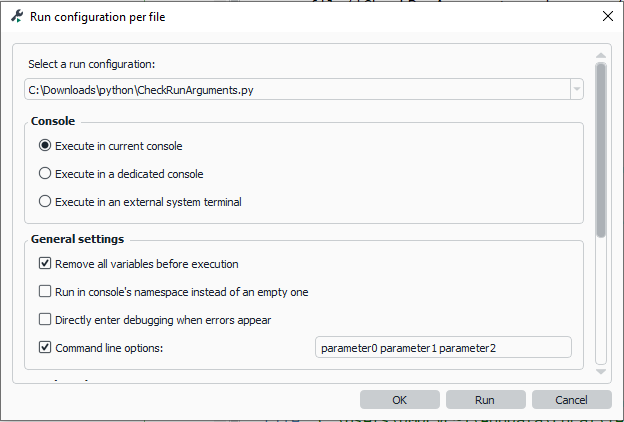
Task: Click the wrench icon in the title bar
Action: (17, 16)
